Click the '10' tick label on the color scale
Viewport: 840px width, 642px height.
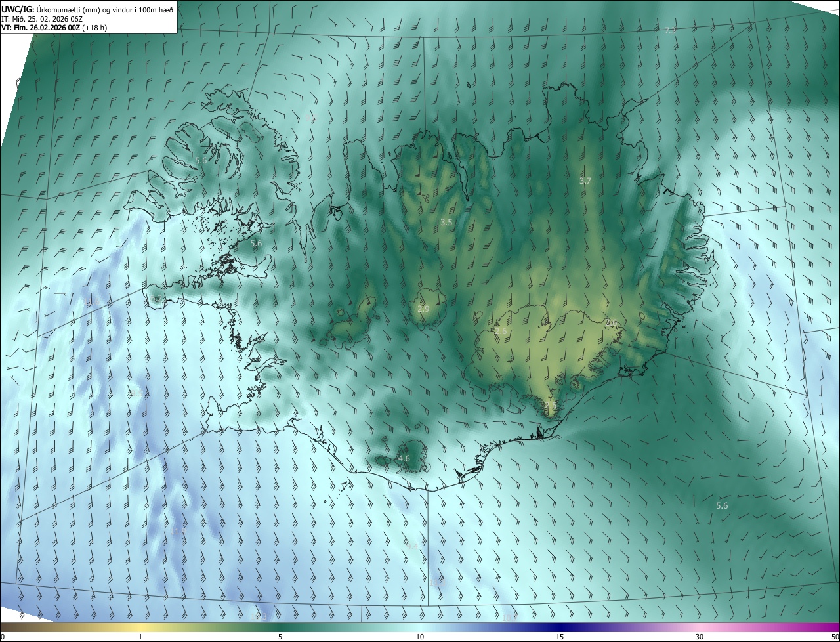coord(420,637)
